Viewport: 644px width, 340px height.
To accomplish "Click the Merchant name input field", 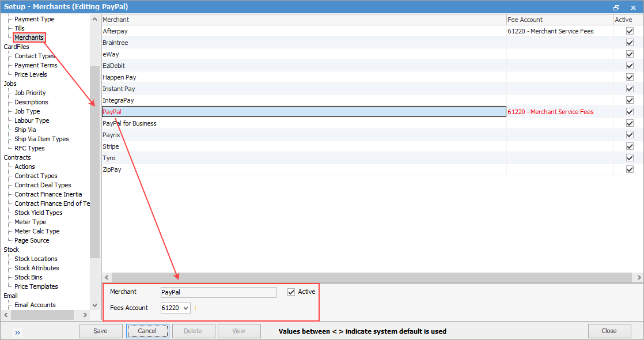I will tap(218, 292).
